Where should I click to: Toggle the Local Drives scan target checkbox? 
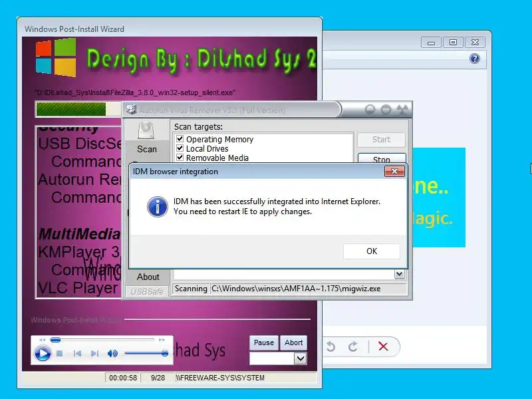(180, 148)
